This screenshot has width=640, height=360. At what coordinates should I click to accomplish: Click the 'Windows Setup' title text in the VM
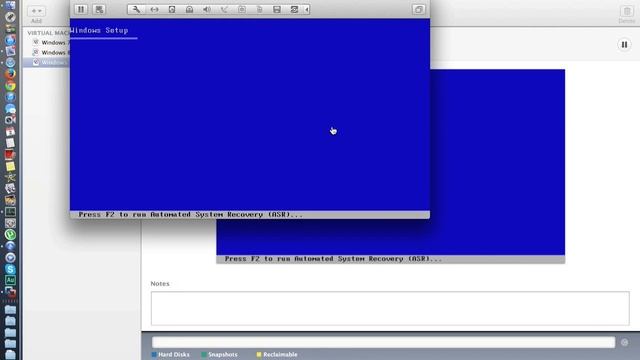(99, 30)
